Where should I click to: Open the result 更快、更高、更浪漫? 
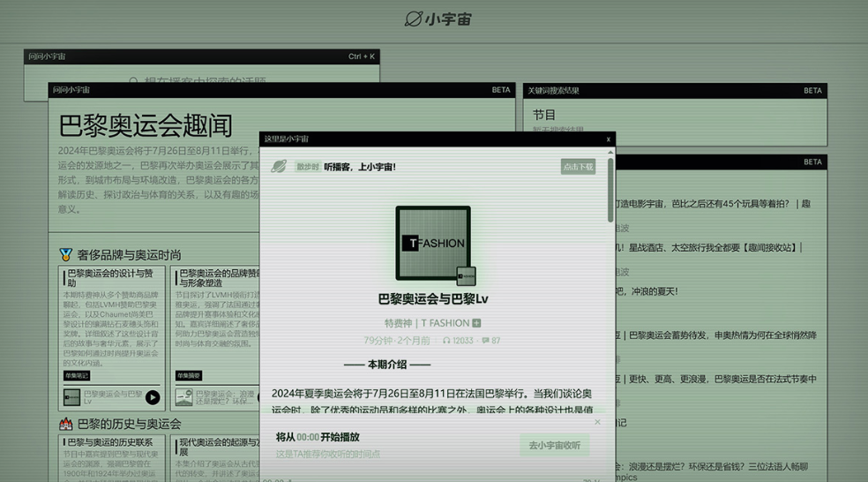click(x=715, y=379)
